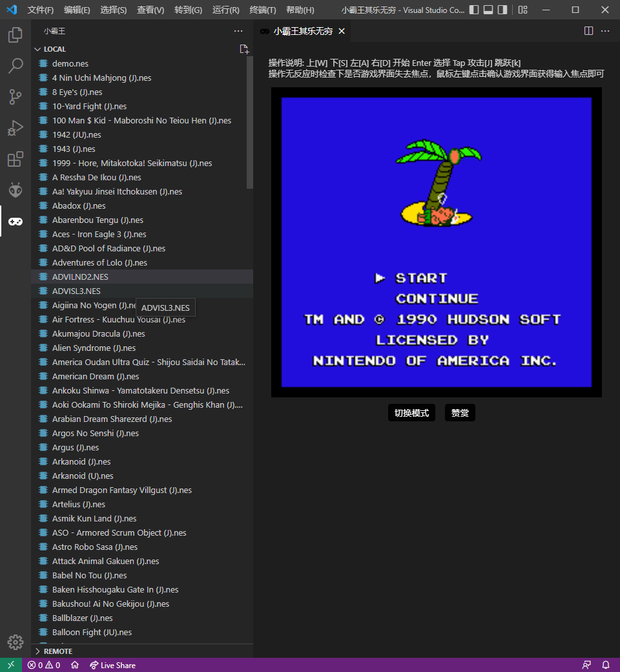Viewport: 620px width, 672px height.
Task: Select Adventures of Lolo (J).nes
Action: (x=142, y=262)
